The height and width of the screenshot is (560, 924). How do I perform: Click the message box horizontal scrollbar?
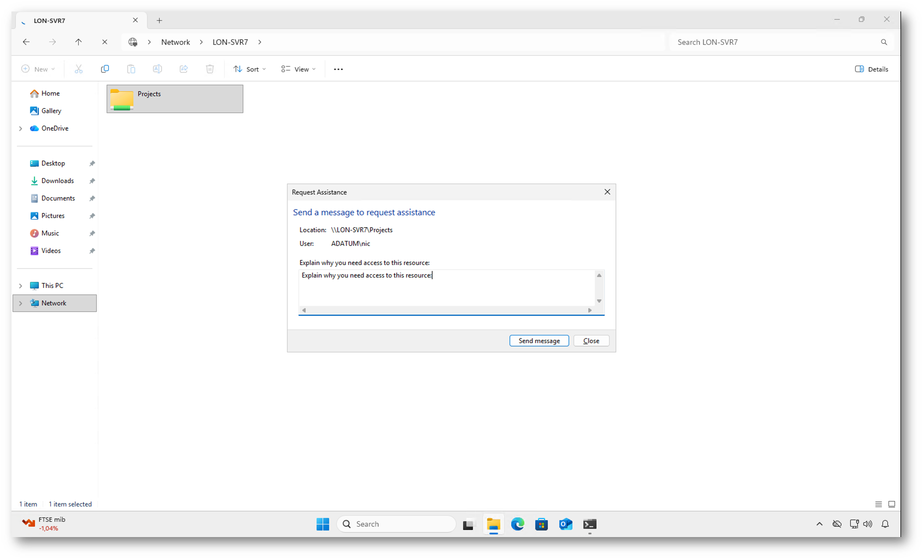coord(446,310)
